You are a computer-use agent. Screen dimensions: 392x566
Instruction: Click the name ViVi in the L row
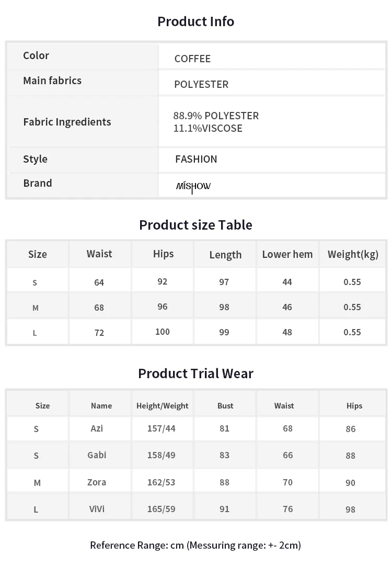97,509
